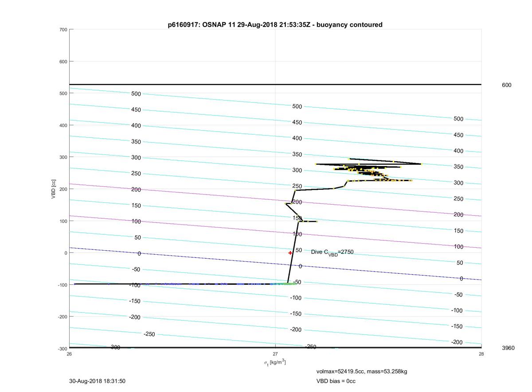Click the '3960' label right of plot
Image resolution: width=532 pixels, height=392 pixels.
point(508,348)
